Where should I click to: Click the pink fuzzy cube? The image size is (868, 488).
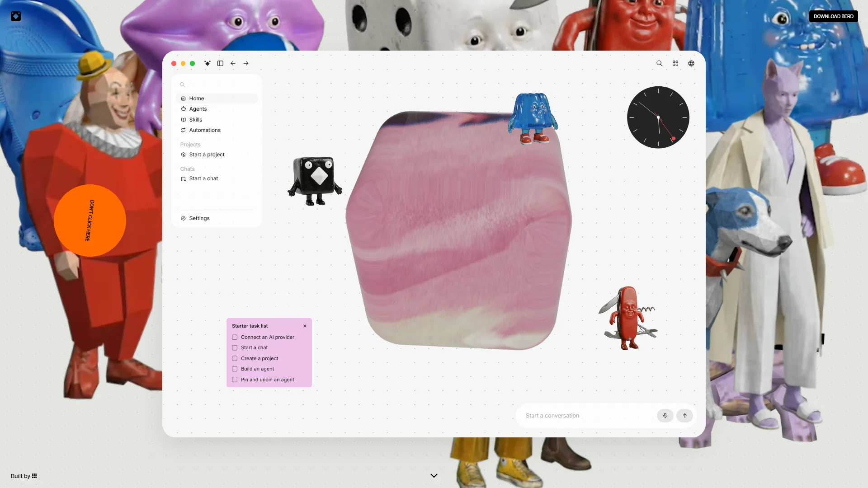point(459,230)
